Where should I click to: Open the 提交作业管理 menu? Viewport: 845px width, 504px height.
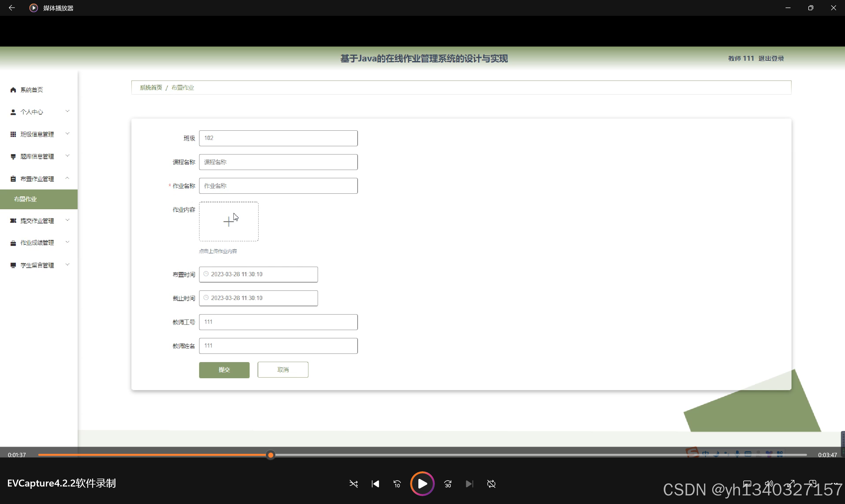point(39,221)
